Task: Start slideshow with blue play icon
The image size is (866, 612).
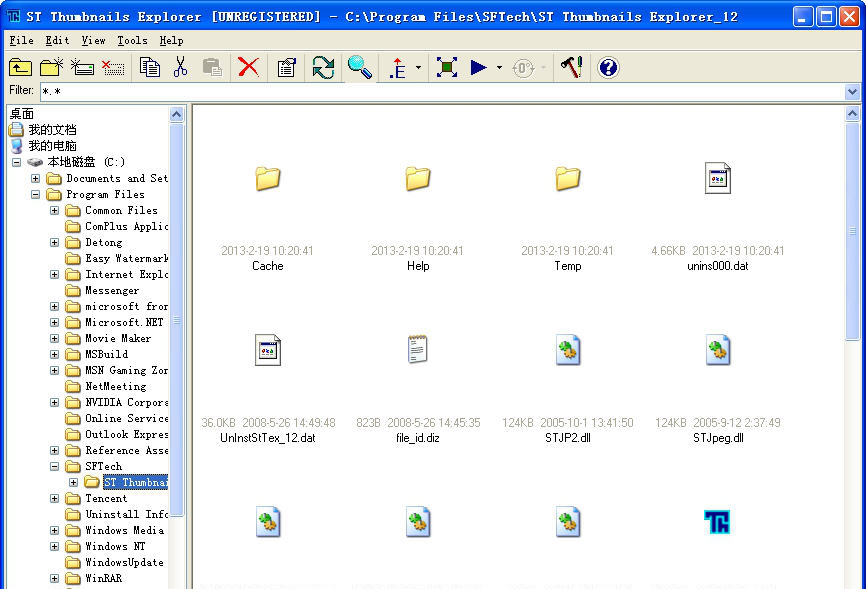Action: [479, 68]
